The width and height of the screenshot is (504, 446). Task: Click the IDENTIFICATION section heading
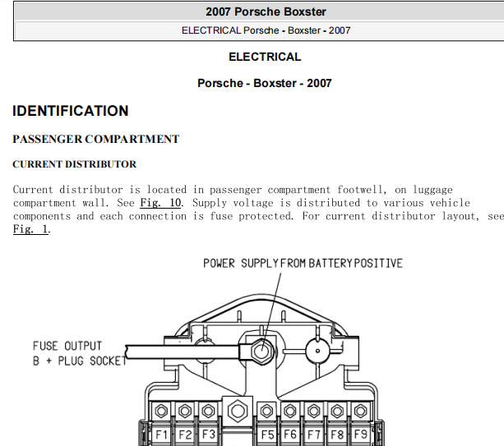tap(71, 111)
